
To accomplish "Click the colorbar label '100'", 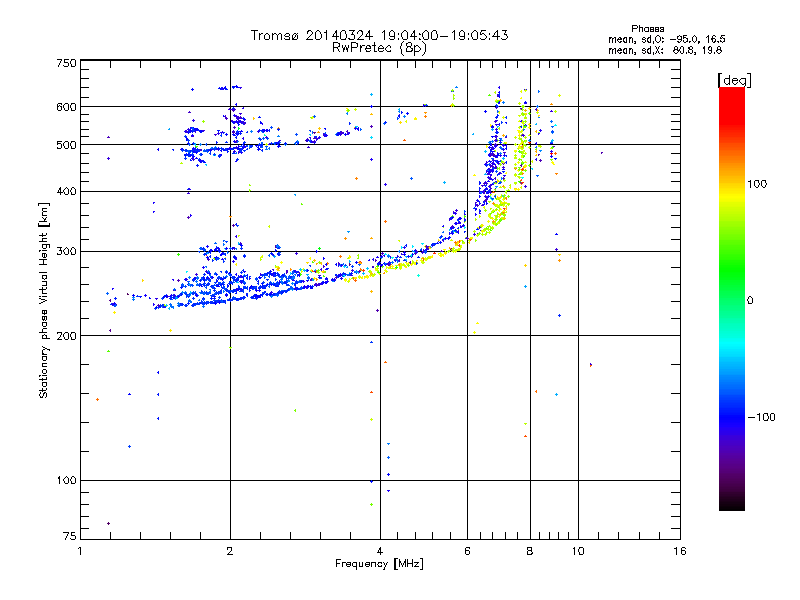I will point(757,184).
